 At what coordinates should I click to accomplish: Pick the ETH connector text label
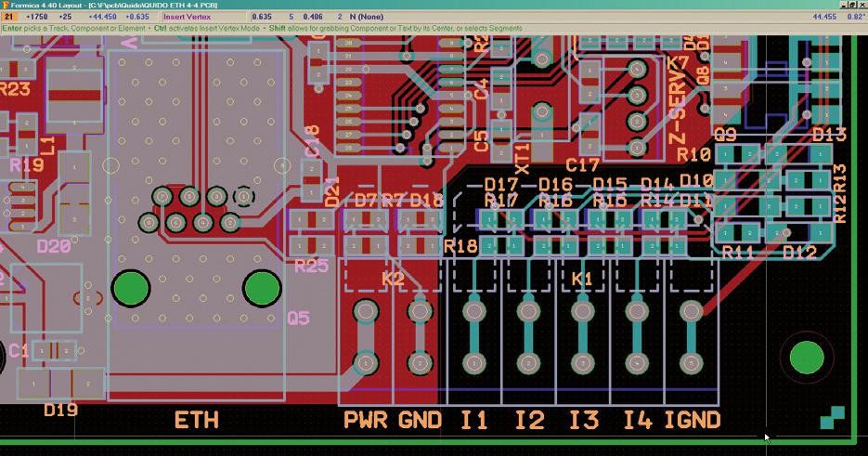click(x=197, y=420)
